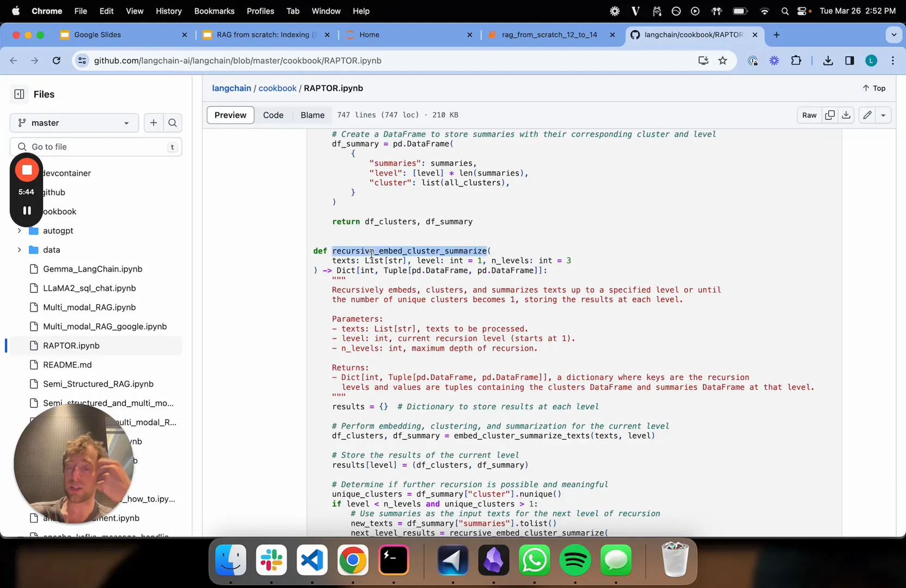906x588 pixels.
Task: Switch to RAG from scratch: Indexing tab
Action: tap(266, 35)
